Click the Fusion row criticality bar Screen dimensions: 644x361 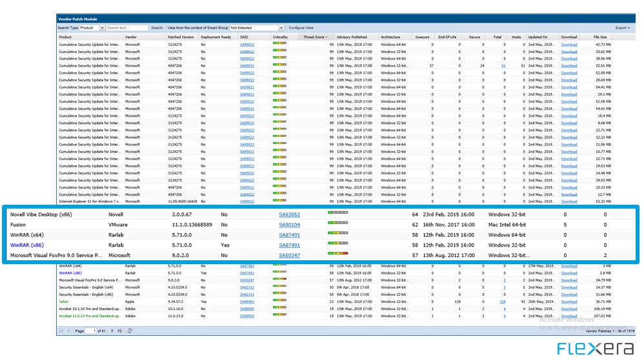point(337,222)
